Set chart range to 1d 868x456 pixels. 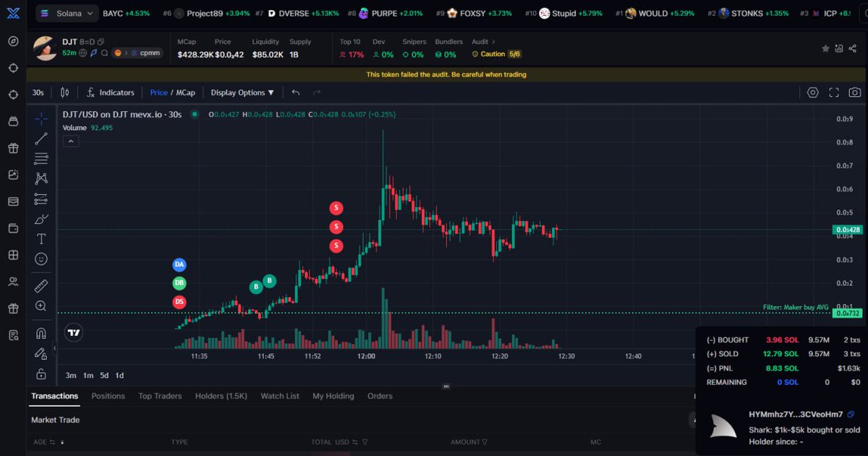tap(120, 375)
